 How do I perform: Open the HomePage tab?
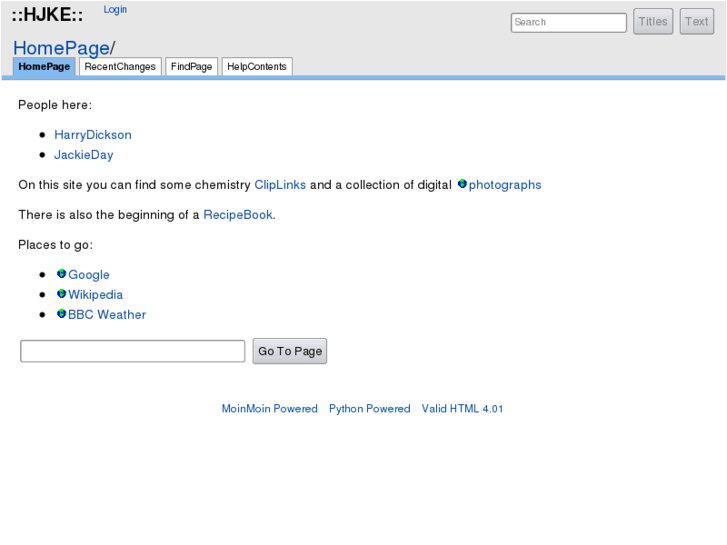[x=44, y=66]
